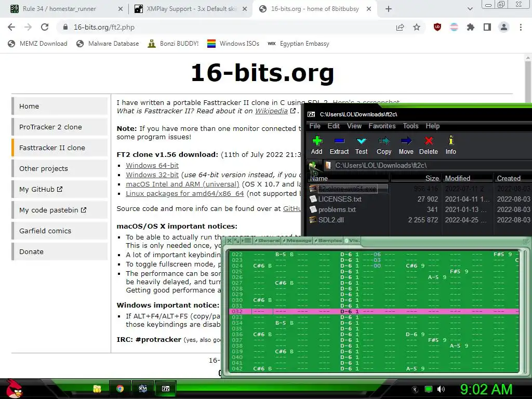Open My GitHub sidebar link
Viewport: 532px width, 399px height.
tap(60, 189)
